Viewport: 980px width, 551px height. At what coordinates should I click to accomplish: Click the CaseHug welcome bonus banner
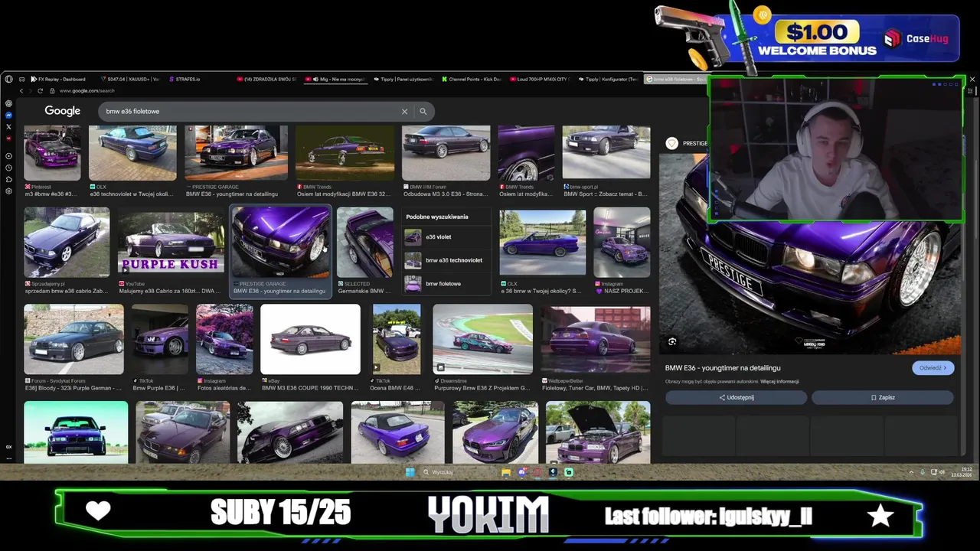point(808,38)
